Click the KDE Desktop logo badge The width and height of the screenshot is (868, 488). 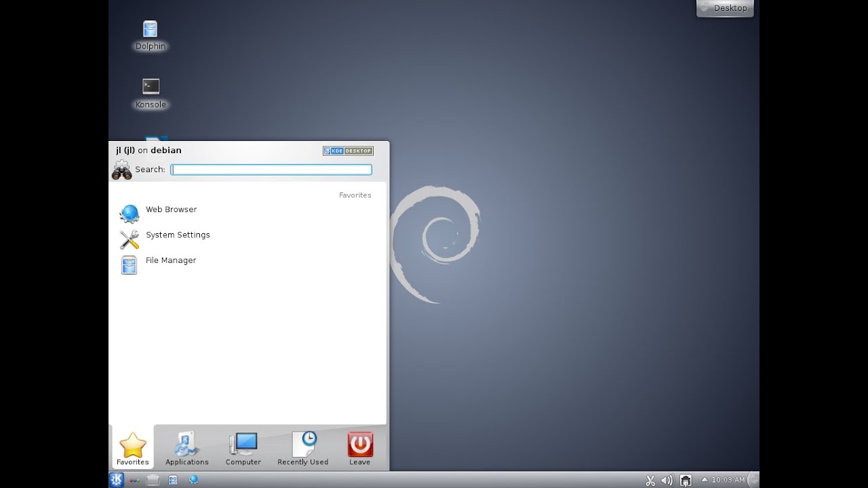coord(348,150)
